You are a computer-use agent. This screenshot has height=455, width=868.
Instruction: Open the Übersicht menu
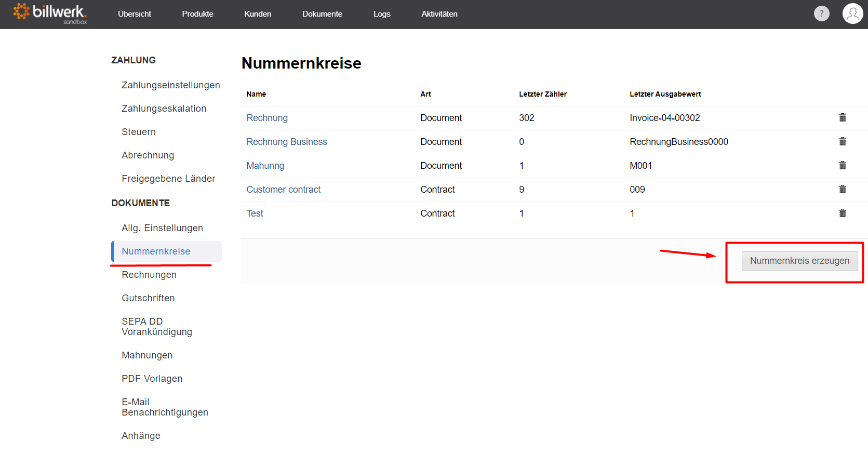pyautogui.click(x=135, y=14)
